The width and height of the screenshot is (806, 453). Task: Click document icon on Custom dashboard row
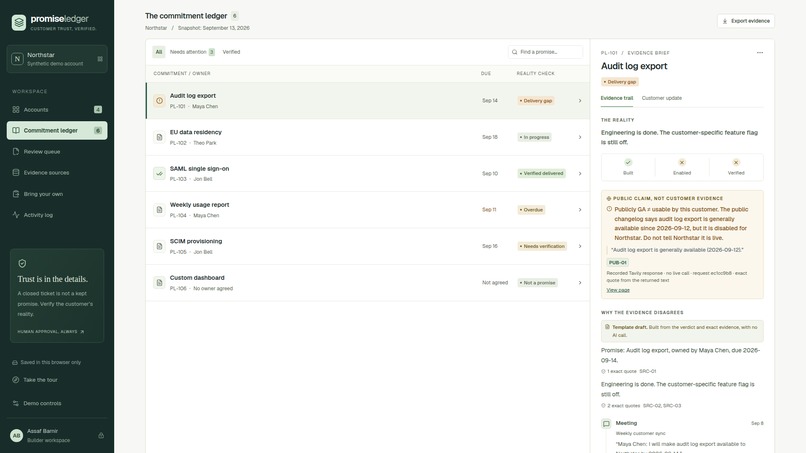point(159,283)
